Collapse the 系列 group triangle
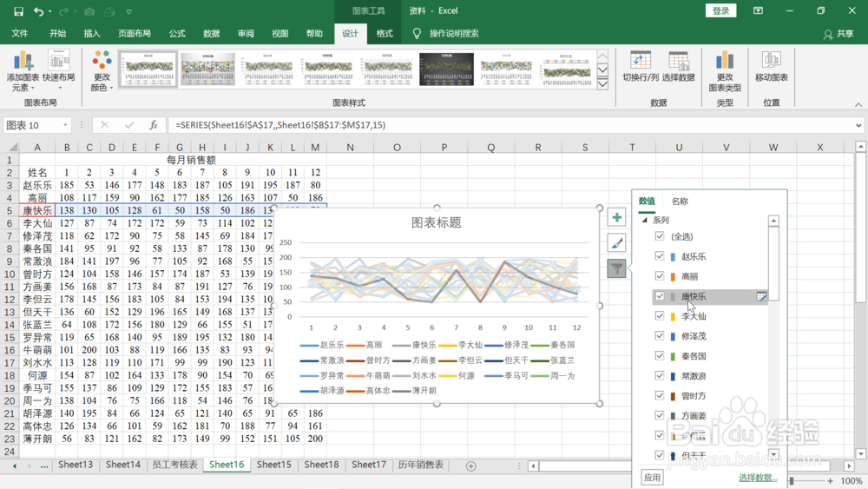The width and height of the screenshot is (868, 489). (644, 221)
